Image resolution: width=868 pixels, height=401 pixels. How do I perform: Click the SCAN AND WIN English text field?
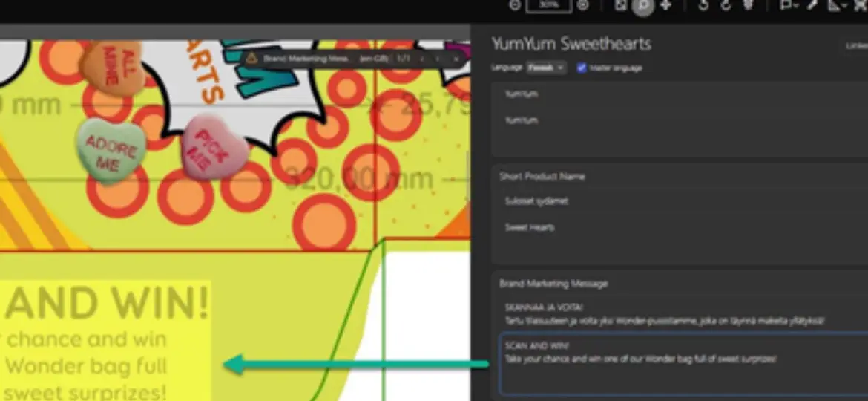[x=683, y=363]
